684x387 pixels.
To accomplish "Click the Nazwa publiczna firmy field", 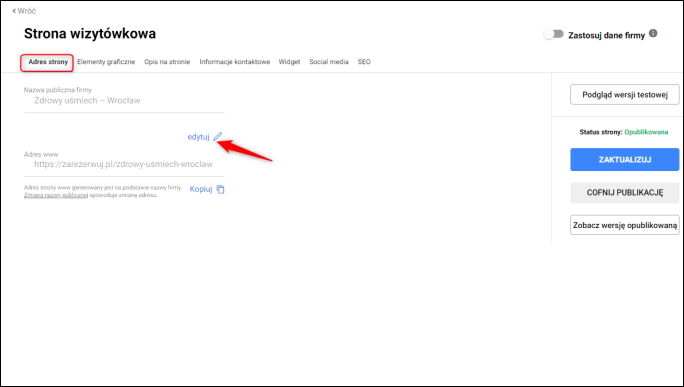I will [124, 101].
